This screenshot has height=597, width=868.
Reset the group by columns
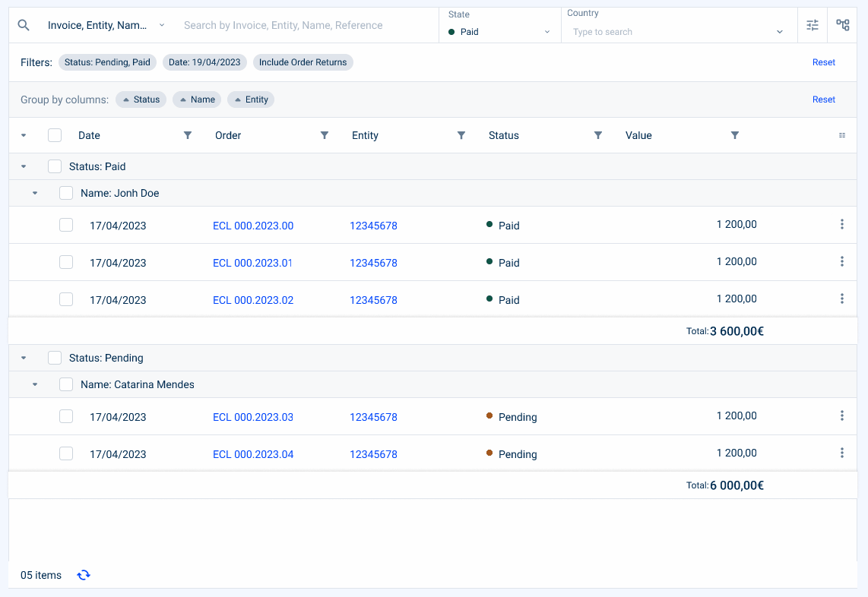click(x=824, y=99)
